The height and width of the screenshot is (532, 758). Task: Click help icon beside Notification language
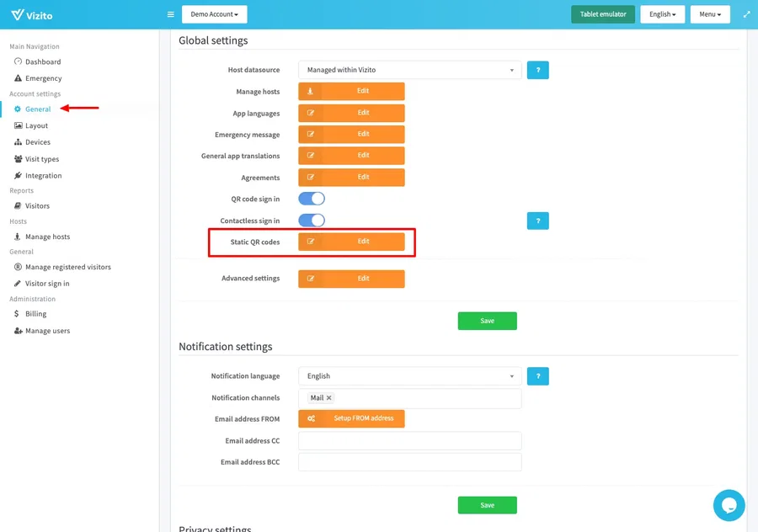tap(537, 376)
